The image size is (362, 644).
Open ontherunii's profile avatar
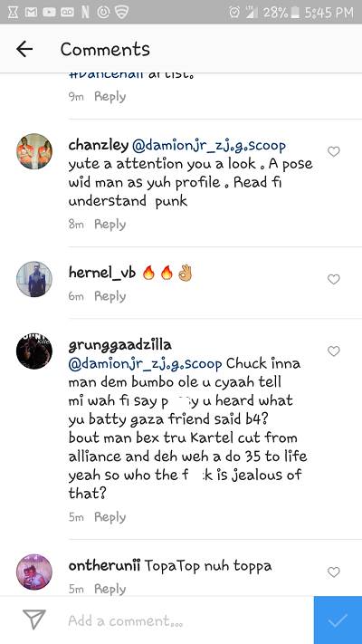pyautogui.click(x=34, y=572)
